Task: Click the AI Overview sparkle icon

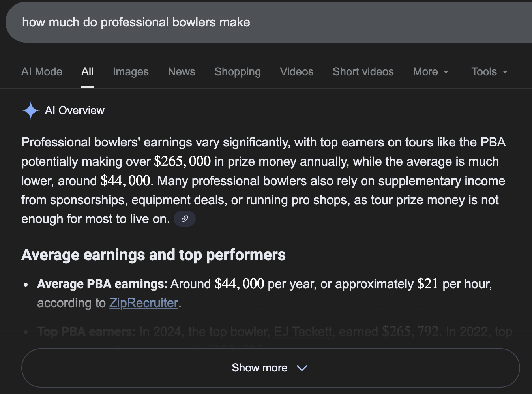Action: click(x=30, y=111)
